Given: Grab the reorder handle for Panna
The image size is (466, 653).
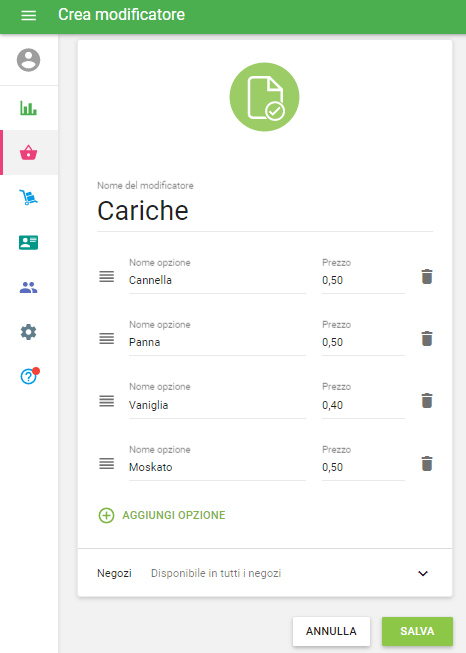Looking at the screenshot, I should [x=107, y=339].
